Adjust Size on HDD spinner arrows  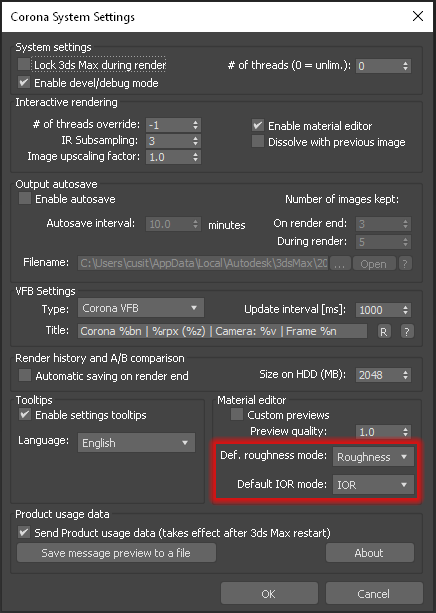point(406,375)
